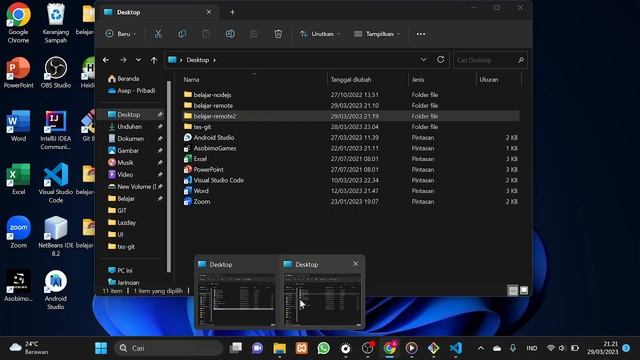The image size is (640, 360).
Task: Open File Explorer from the taskbar
Action: click(280, 348)
